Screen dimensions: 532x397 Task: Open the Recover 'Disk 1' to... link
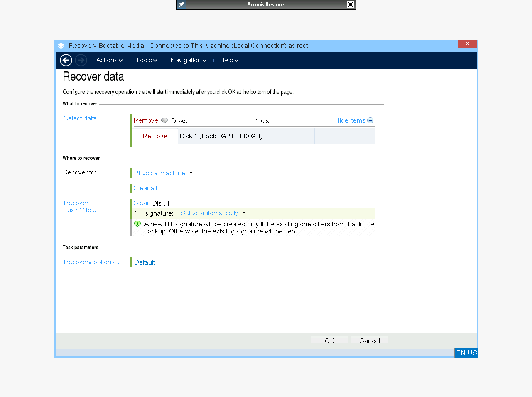80,206
